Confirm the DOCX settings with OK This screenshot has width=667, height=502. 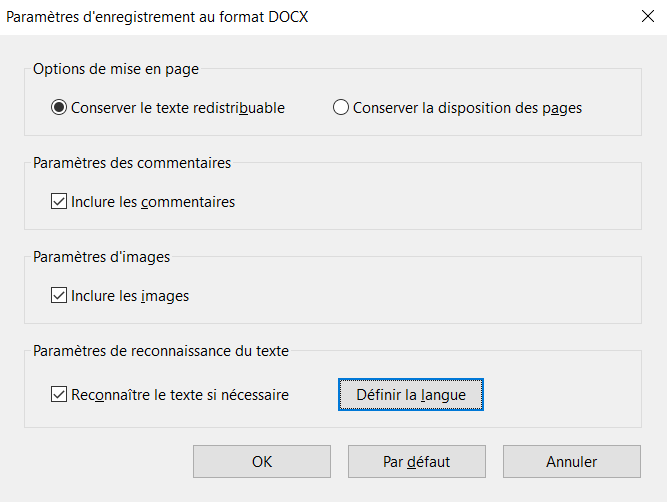pyautogui.click(x=262, y=462)
